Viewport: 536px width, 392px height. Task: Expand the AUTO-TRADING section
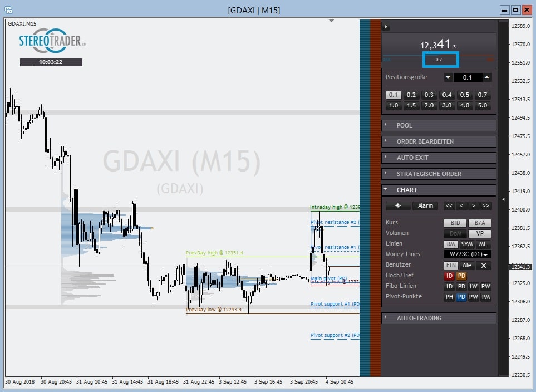(x=439, y=318)
